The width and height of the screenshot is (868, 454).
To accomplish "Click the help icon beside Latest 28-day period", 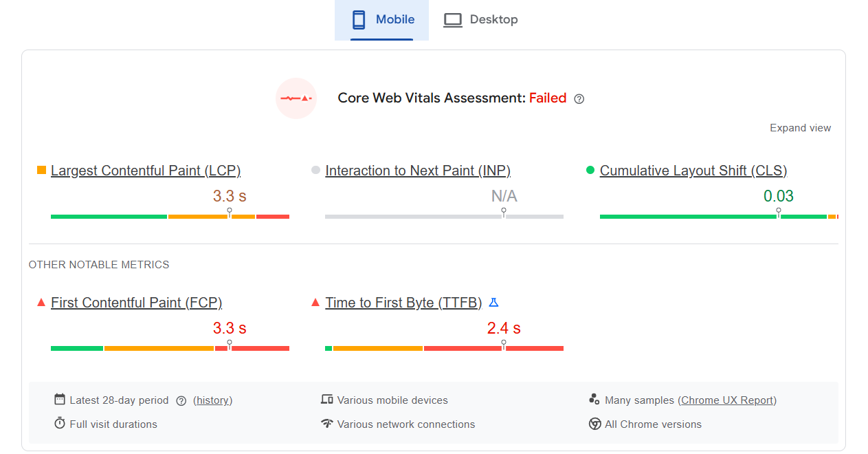I will pos(181,401).
